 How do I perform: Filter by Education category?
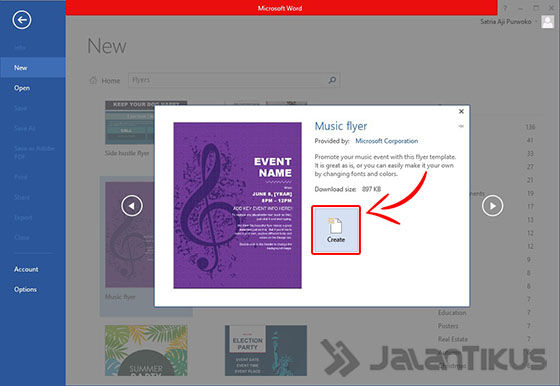coord(452,313)
